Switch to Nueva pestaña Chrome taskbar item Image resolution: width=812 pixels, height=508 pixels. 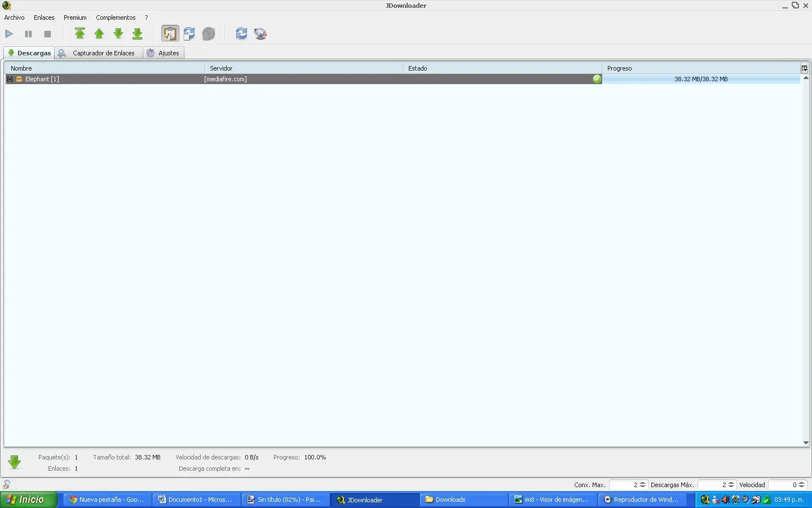point(107,500)
